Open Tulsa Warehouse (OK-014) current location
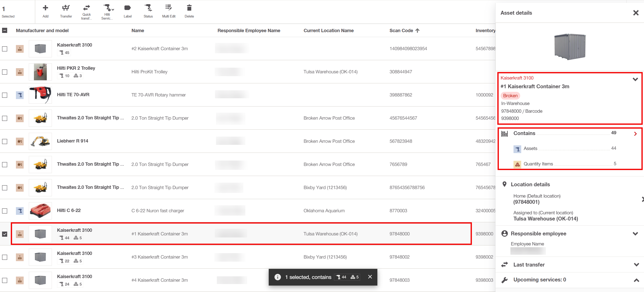The height and width of the screenshot is (292, 644). (546, 219)
